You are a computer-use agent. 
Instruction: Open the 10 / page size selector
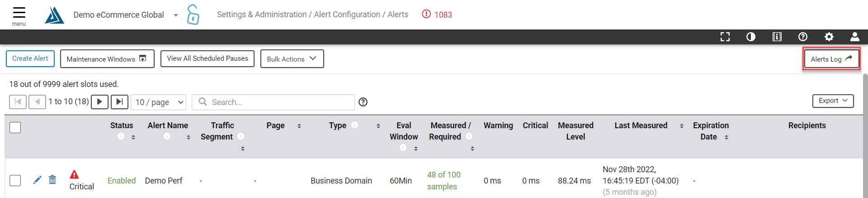pyautogui.click(x=159, y=102)
